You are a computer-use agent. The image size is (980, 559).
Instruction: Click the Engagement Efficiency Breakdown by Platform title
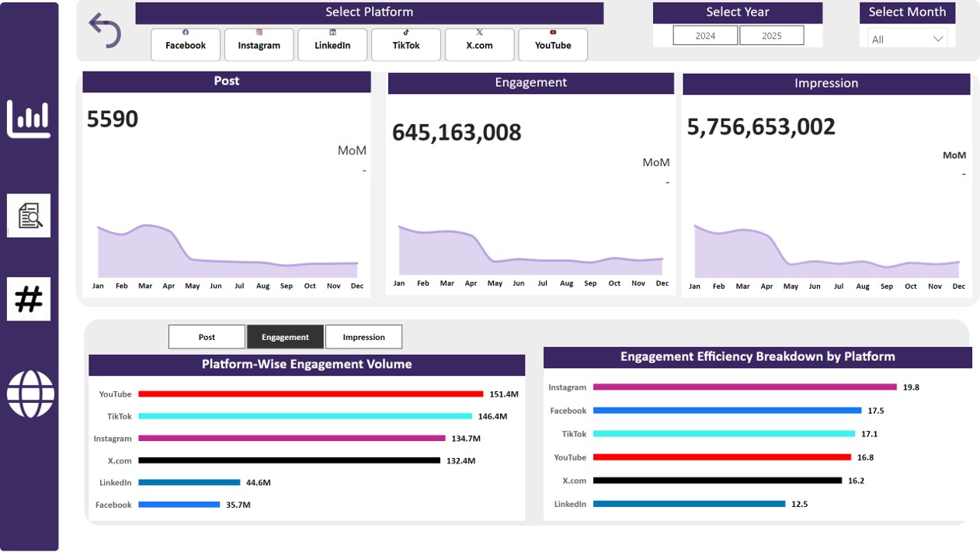point(758,357)
